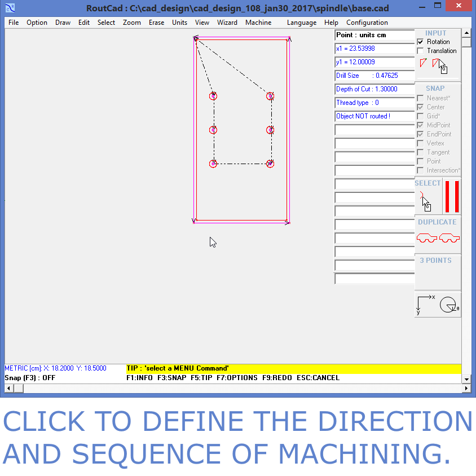Click the 'Object NOT routed !' field
This screenshot has width=476, height=476.
(374, 116)
